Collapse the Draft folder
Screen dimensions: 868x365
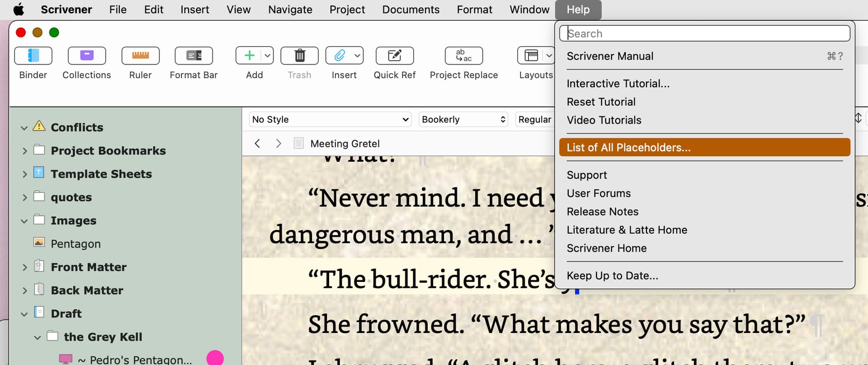tap(24, 314)
